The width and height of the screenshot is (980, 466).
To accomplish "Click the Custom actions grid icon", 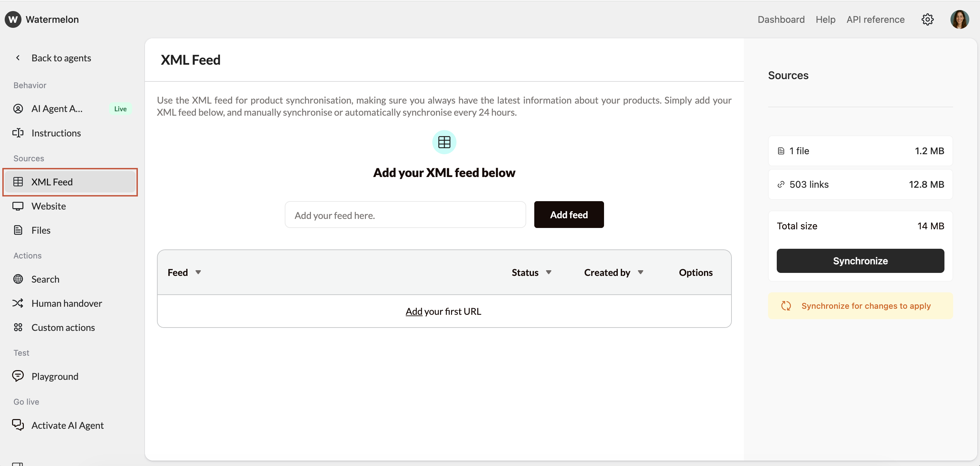I will click(x=18, y=327).
